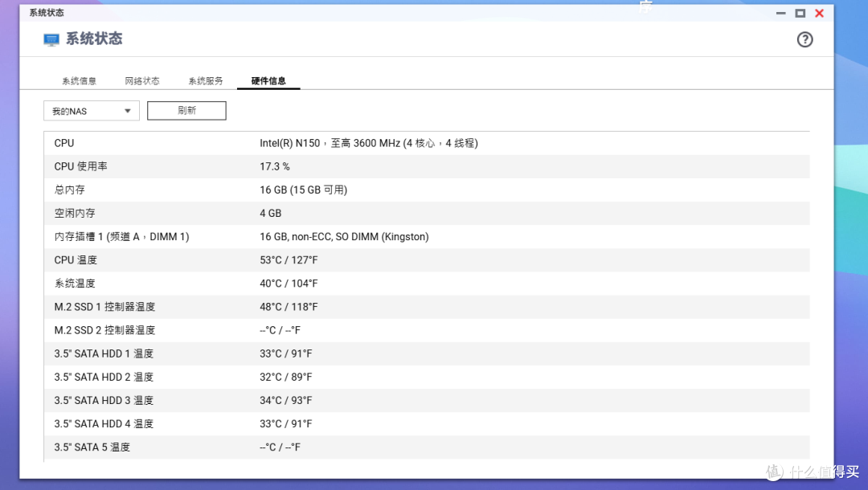Open the help question mark icon
Screen dimensions: 868x490
click(805, 39)
